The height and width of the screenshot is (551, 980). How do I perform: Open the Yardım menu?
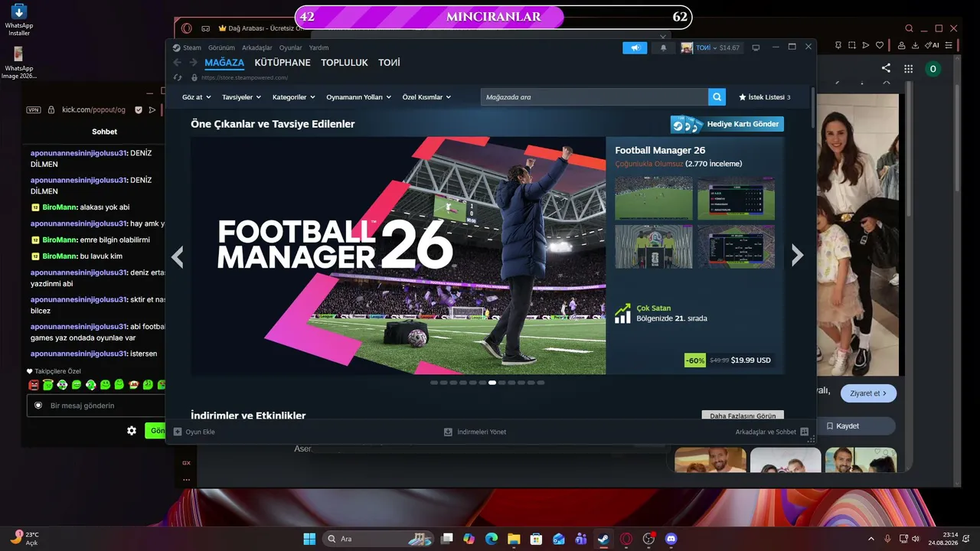tap(318, 47)
